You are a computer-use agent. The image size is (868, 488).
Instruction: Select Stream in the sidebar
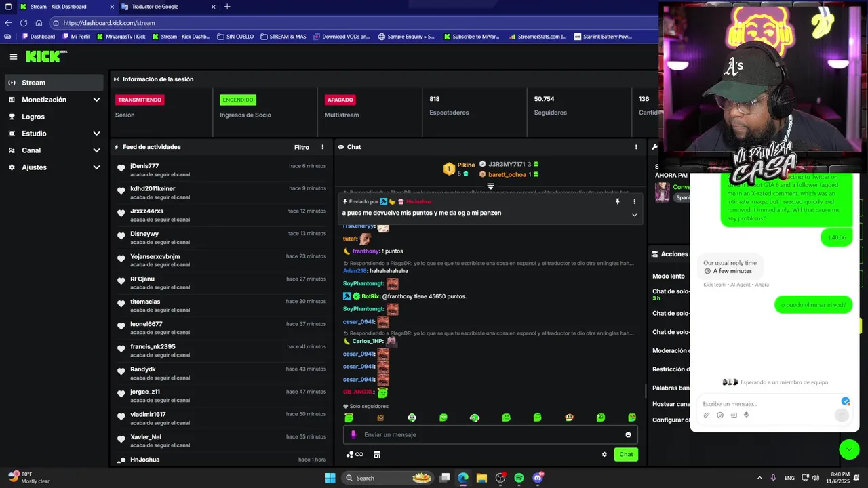pos(54,83)
